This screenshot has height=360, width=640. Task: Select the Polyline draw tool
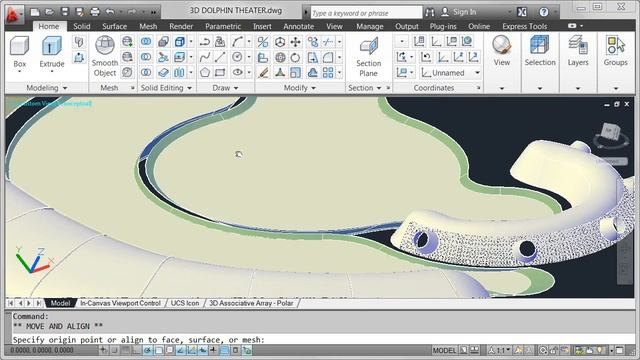(x=204, y=42)
